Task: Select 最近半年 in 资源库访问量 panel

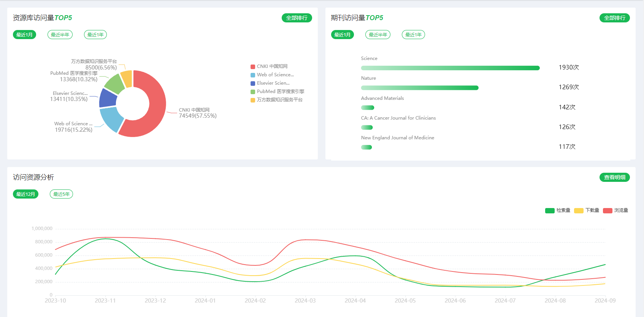Action: (60, 35)
